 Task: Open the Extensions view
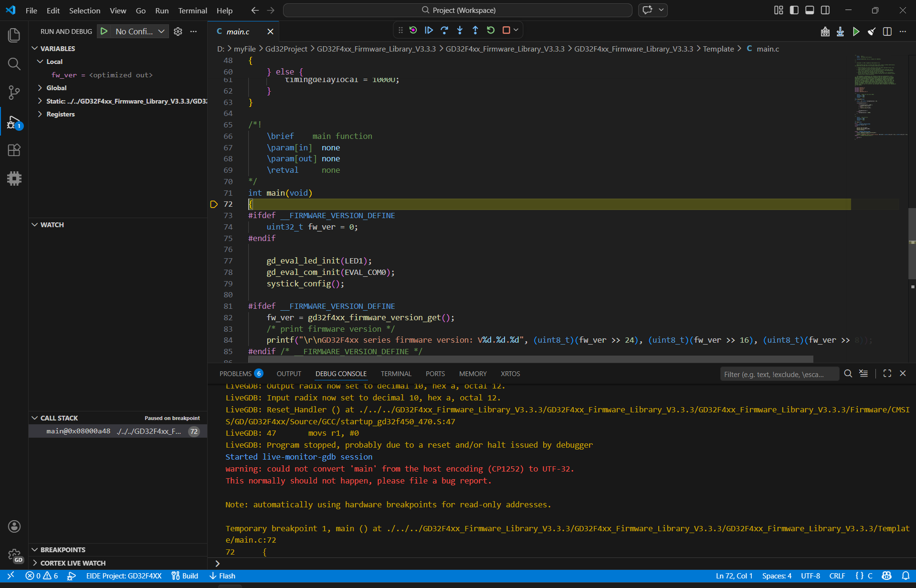pos(14,150)
